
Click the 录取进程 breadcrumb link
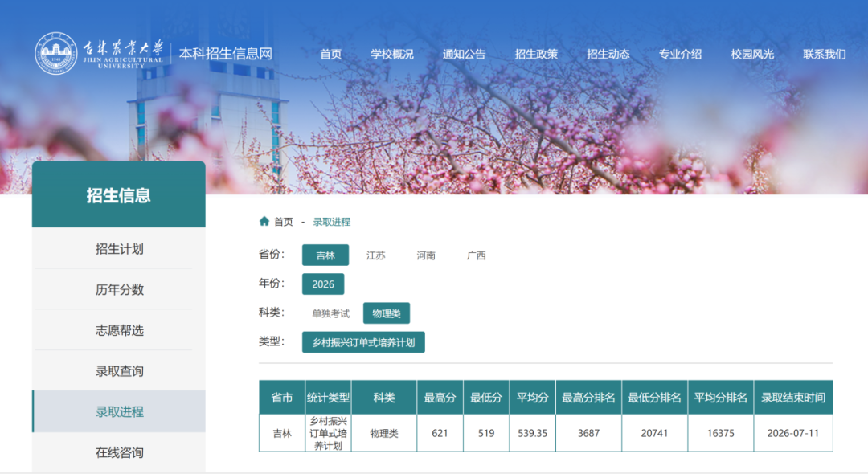[332, 222]
